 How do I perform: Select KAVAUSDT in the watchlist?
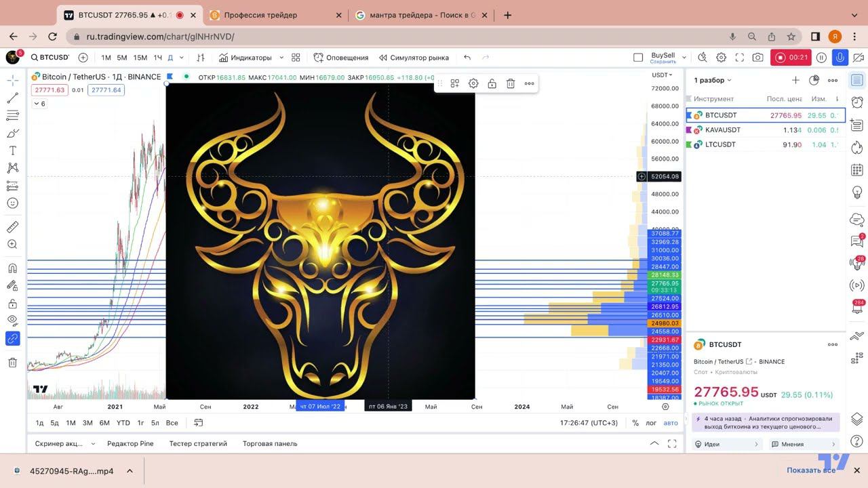click(766, 129)
